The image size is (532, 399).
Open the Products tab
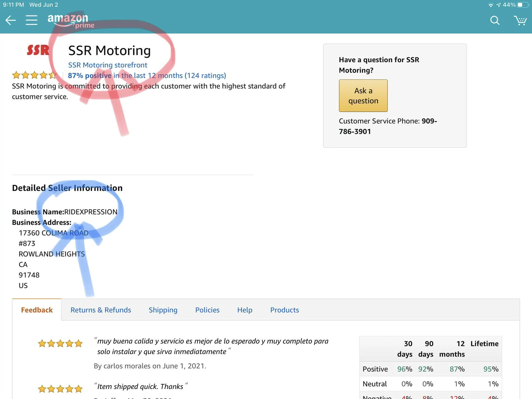point(284,310)
